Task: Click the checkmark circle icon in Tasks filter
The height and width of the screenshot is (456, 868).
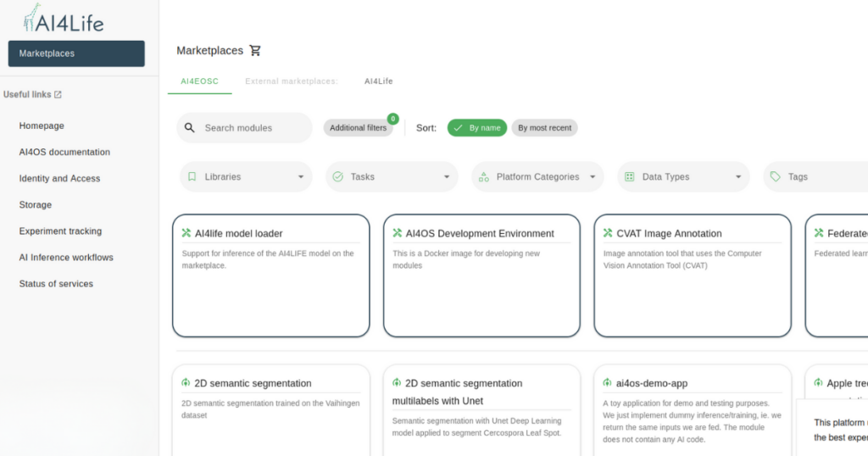Action: point(337,177)
